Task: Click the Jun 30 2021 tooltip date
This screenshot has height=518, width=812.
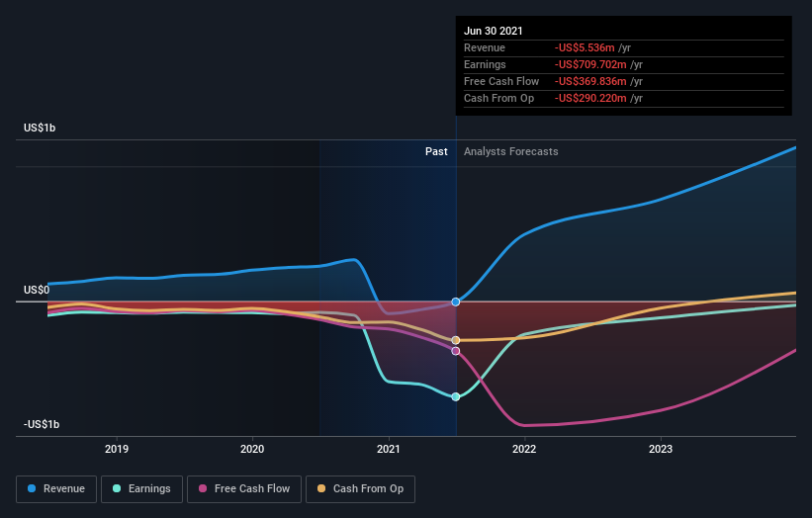Action: coord(493,31)
